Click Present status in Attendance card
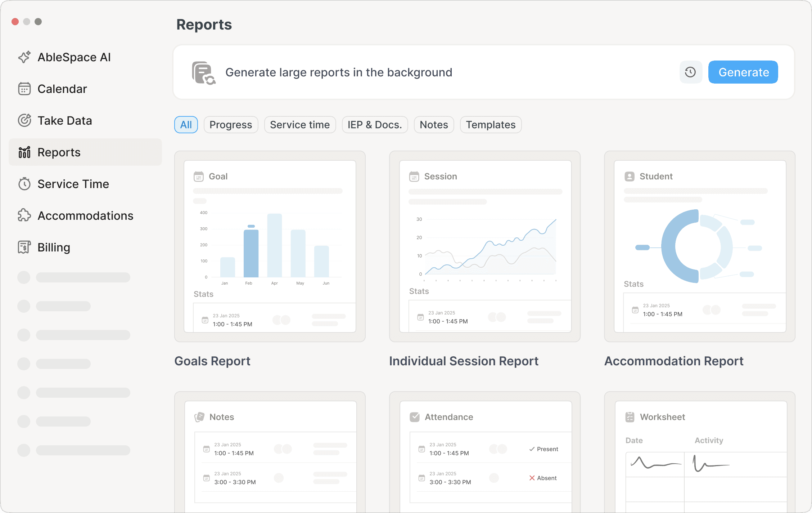Screen dimensions: 812x513 point(543,449)
